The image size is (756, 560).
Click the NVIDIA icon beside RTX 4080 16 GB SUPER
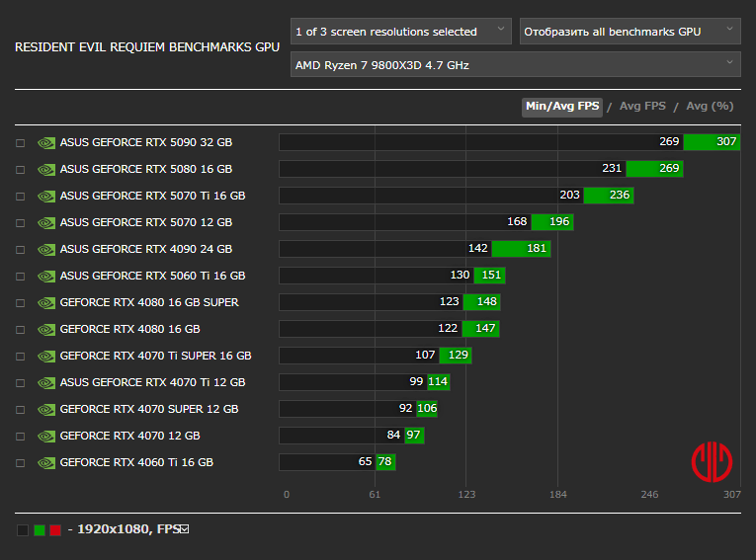click(45, 302)
